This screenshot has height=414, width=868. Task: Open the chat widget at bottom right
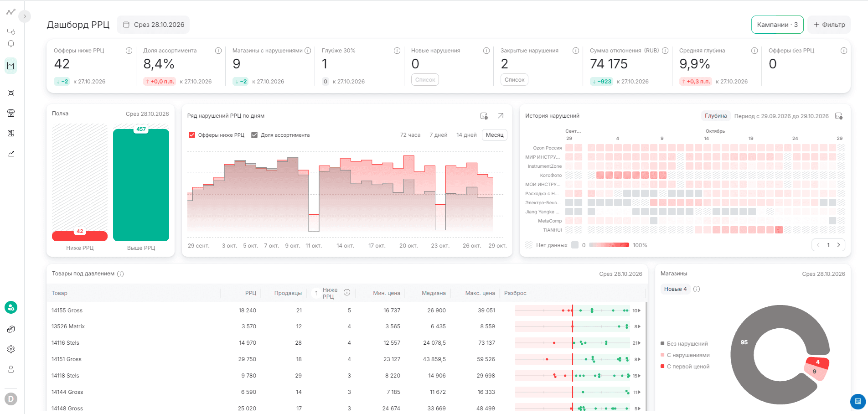tap(858, 401)
